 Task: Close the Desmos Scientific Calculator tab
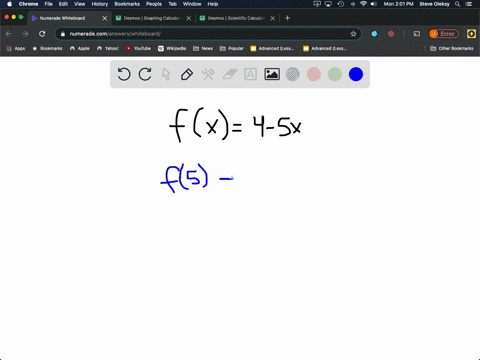pyautogui.click(x=273, y=18)
